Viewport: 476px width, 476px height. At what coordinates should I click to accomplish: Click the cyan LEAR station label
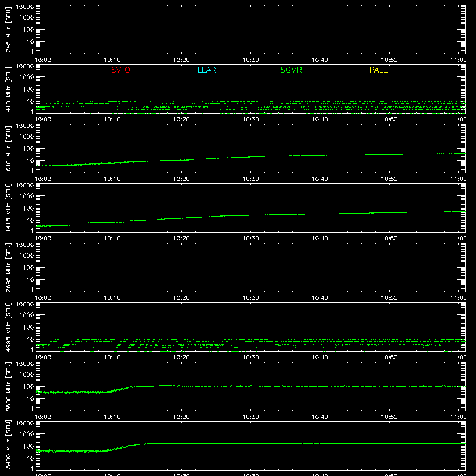tap(206, 70)
